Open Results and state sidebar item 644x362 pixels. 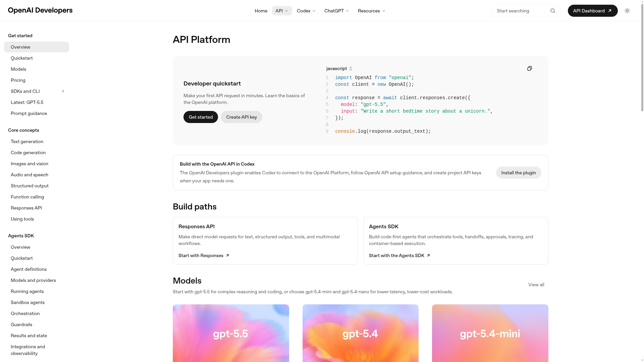point(37,336)
